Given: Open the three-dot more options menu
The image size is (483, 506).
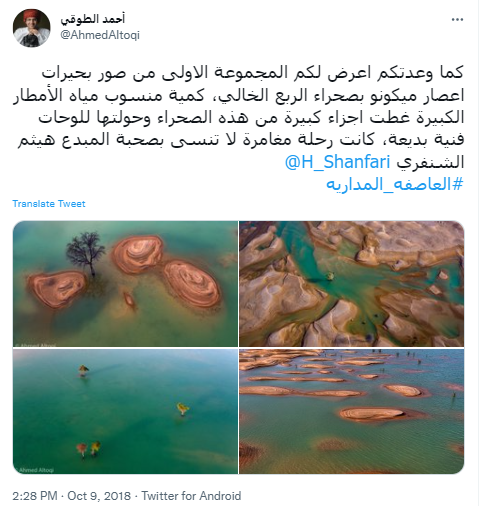Looking at the screenshot, I should click(457, 20).
